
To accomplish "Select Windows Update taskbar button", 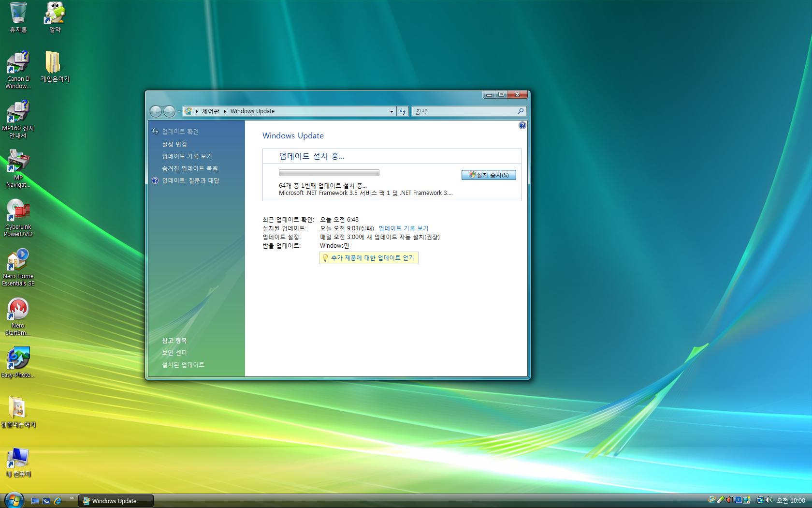I will coord(116,501).
